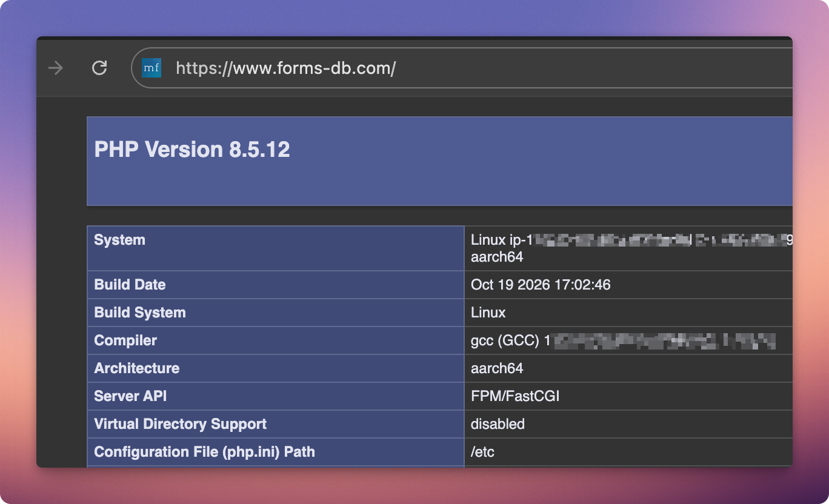Viewport: 829px width, 504px height.
Task: Select the Oct 19 2026 17:02:46 value
Action: tap(541, 285)
